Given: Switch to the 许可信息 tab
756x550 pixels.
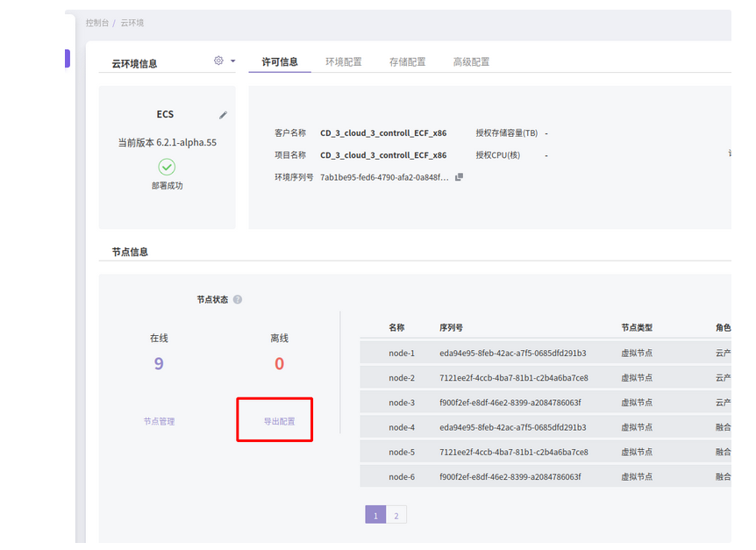Looking at the screenshot, I should (280, 62).
